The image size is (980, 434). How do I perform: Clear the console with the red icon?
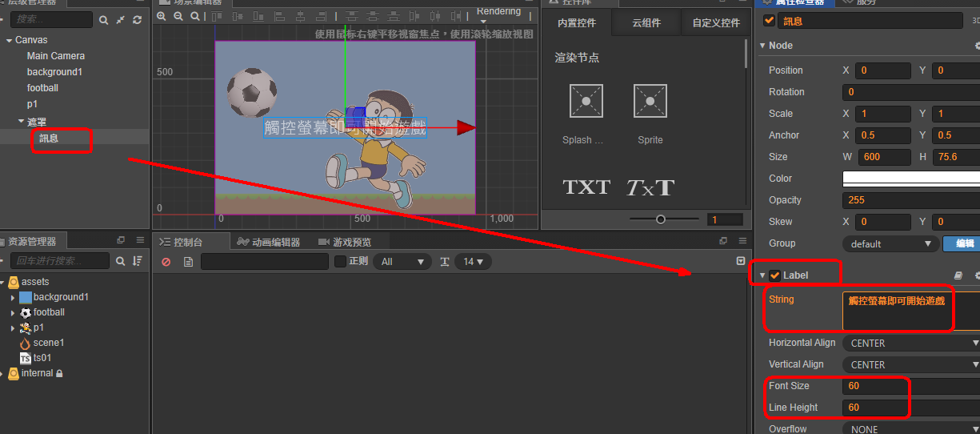(x=166, y=262)
